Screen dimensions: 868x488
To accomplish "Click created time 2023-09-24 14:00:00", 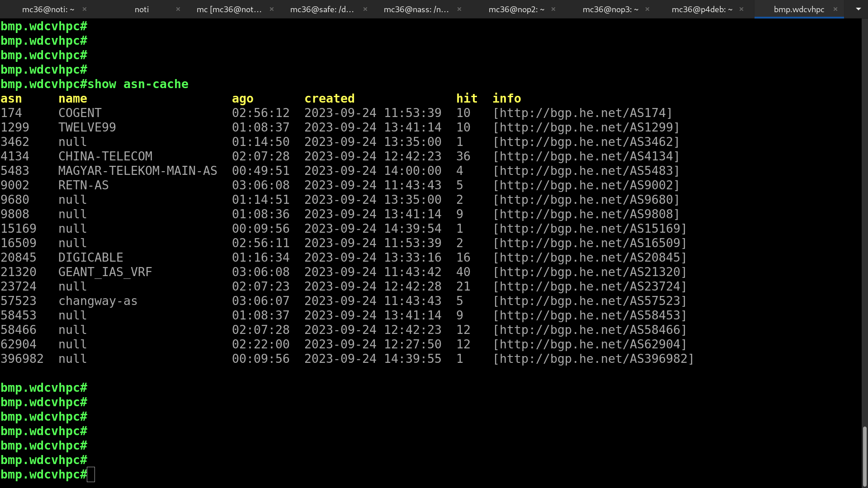I will [x=373, y=171].
